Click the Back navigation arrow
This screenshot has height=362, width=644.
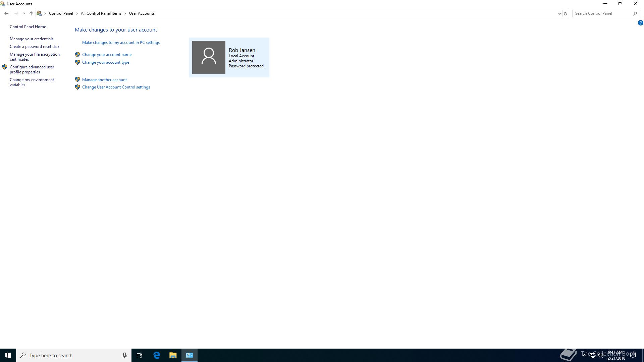pos(6,13)
